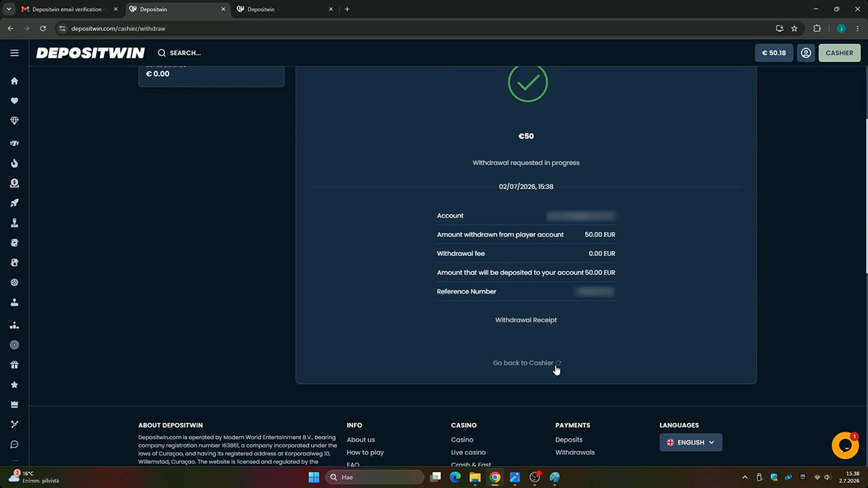This screenshot has width=868, height=488.
Task: Click the leaderboard podium icon in sidebar
Action: (x=14, y=325)
